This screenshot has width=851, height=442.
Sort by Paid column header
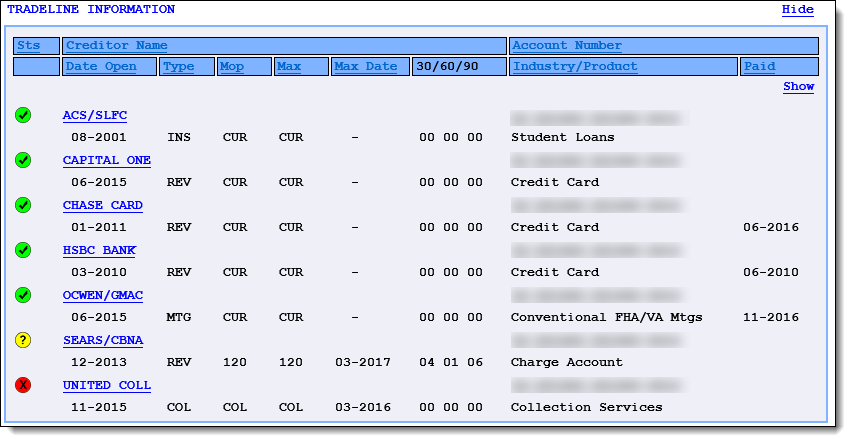[759, 66]
